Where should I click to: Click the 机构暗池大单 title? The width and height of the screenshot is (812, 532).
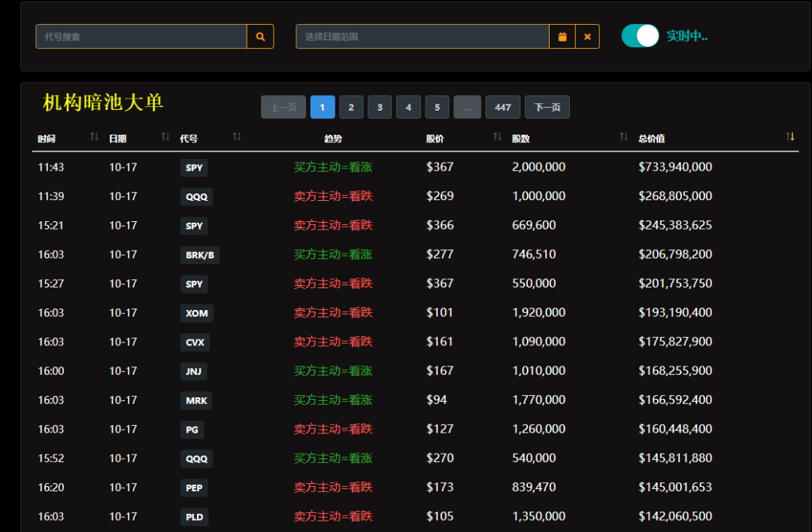[103, 102]
